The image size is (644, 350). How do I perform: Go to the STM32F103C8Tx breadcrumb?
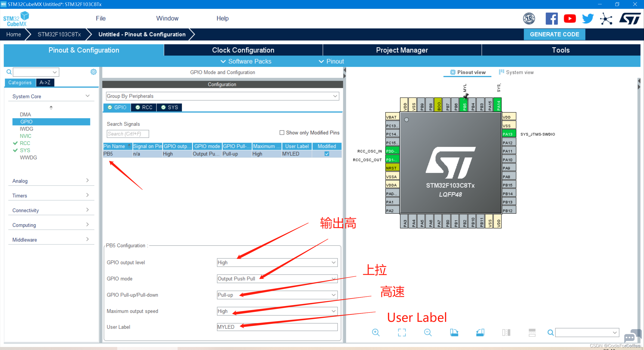59,34
